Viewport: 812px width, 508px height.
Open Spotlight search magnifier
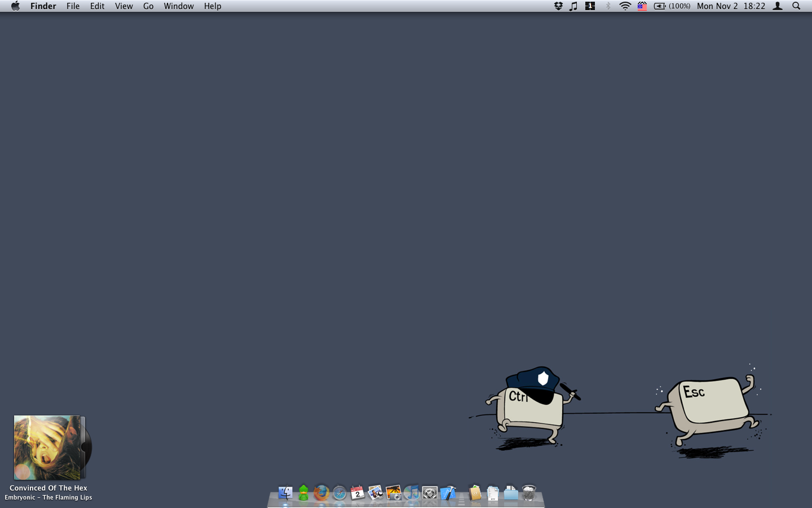click(796, 6)
